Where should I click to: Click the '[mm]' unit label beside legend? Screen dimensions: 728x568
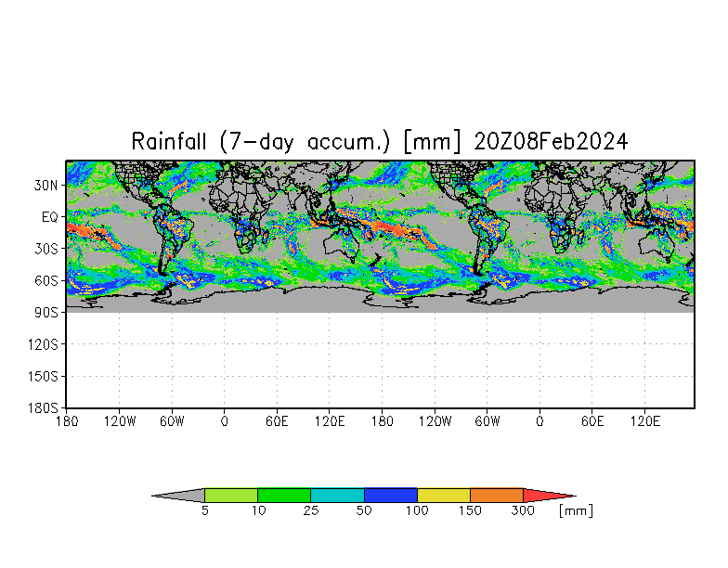point(576,510)
